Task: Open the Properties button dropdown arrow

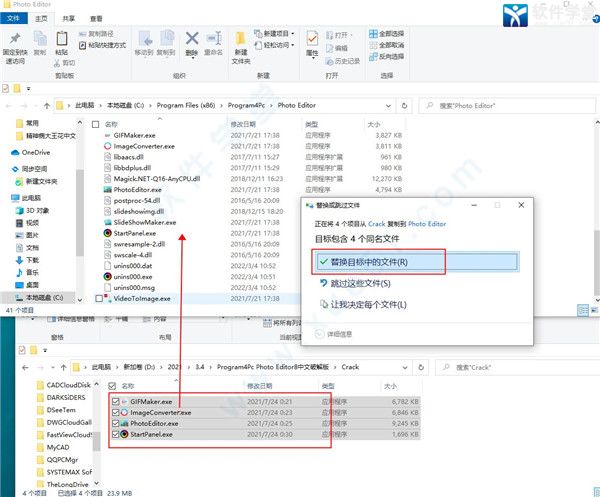Action: [313, 58]
